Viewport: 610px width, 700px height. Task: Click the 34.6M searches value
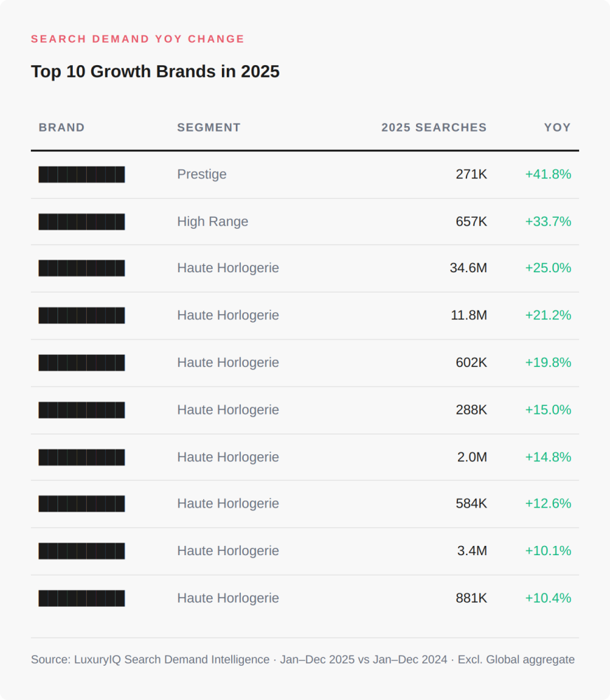[x=468, y=268]
